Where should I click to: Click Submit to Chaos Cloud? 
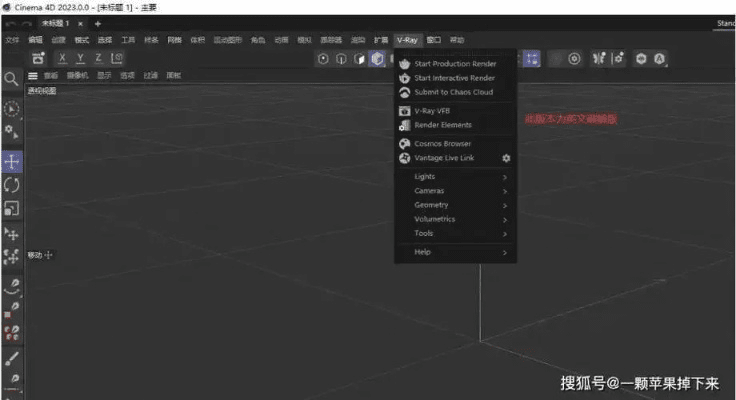click(x=452, y=92)
